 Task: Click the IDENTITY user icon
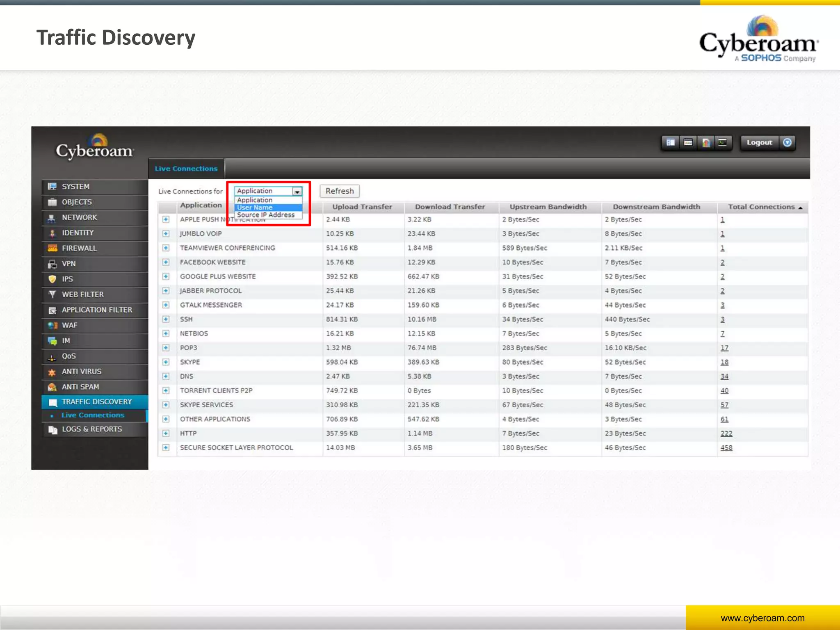coord(52,233)
